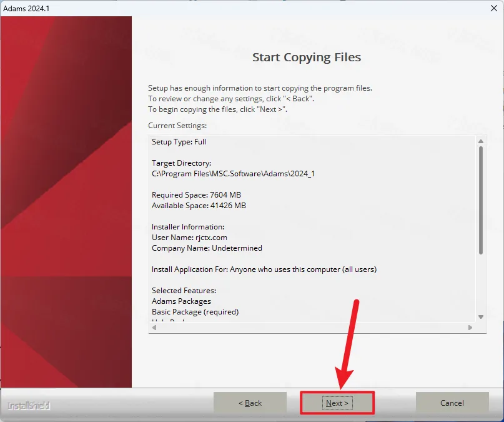Viewport: 504px width, 422px height.
Task: Click the 'Basic Package (required)' entry
Action: 195,311
